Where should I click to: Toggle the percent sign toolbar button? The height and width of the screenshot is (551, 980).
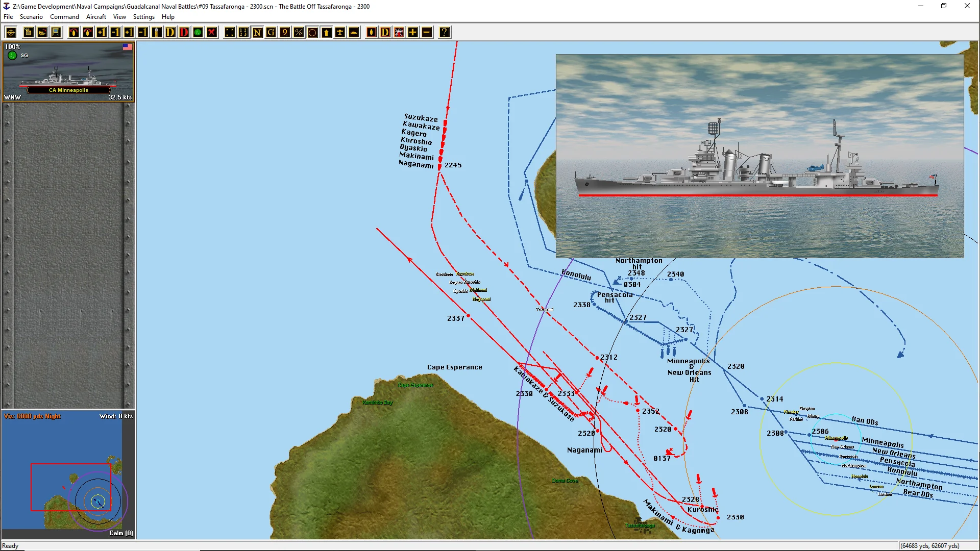(x=299, y=33)
